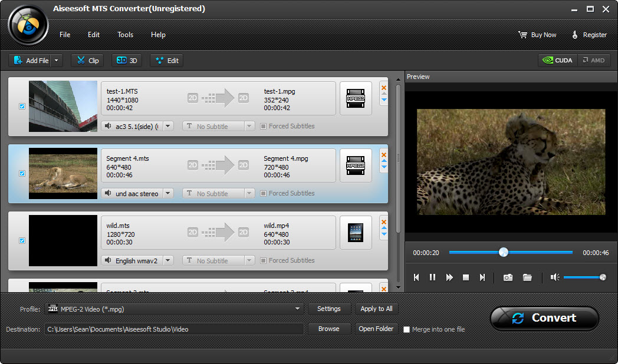
Task: Remove Segment 4.mts with orange X
Action: point(384,155)
